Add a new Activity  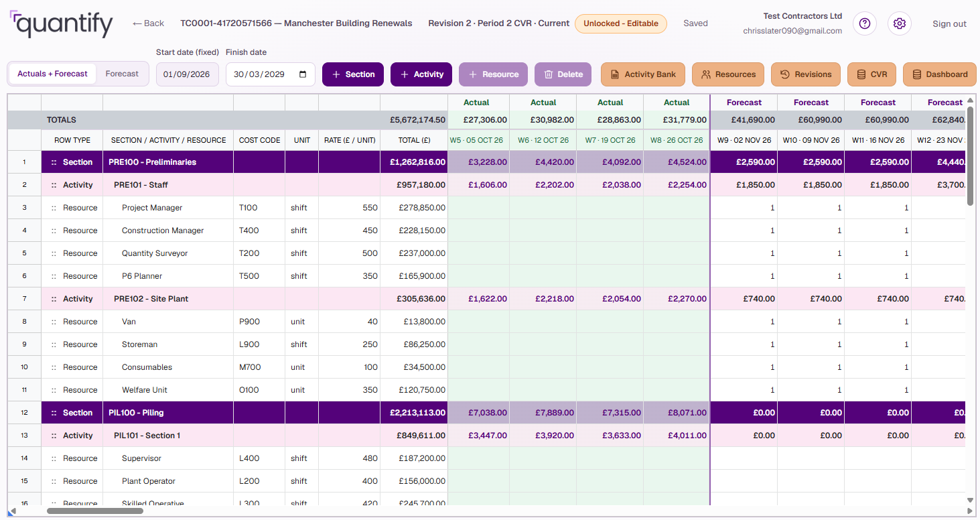[x=421, y=74]
